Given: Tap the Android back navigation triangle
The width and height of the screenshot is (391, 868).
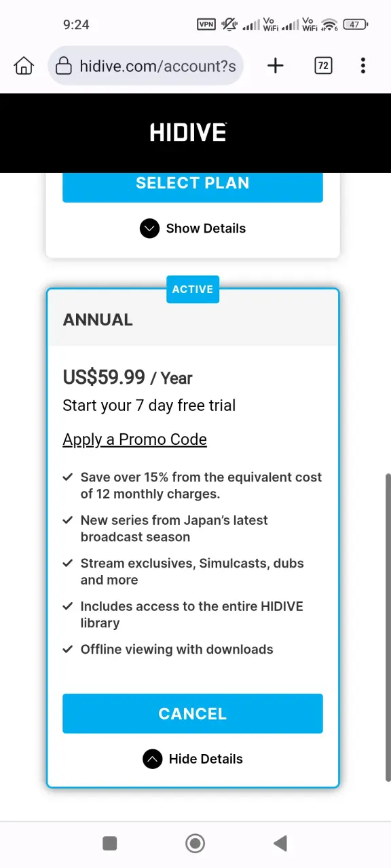Looking at the screenshot, I should click(x=280, y=843).
